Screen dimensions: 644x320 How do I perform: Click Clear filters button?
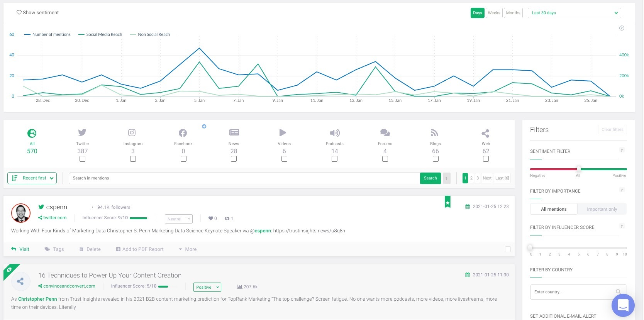point(612,129)
